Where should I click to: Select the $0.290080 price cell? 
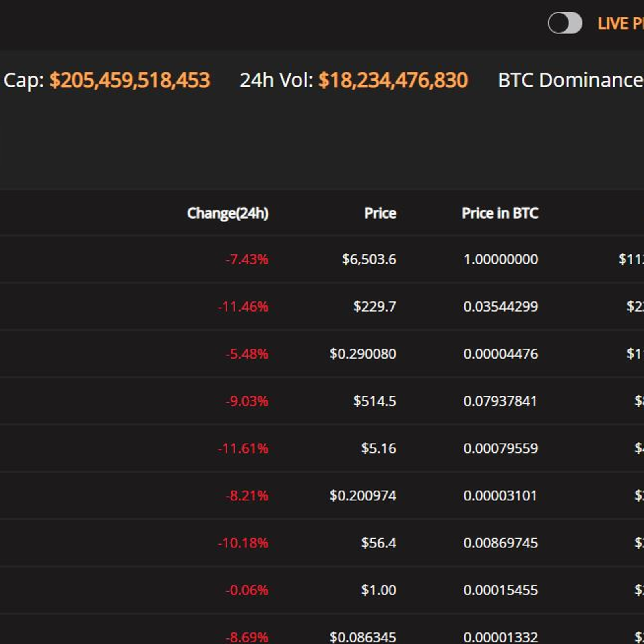[363, 354]
